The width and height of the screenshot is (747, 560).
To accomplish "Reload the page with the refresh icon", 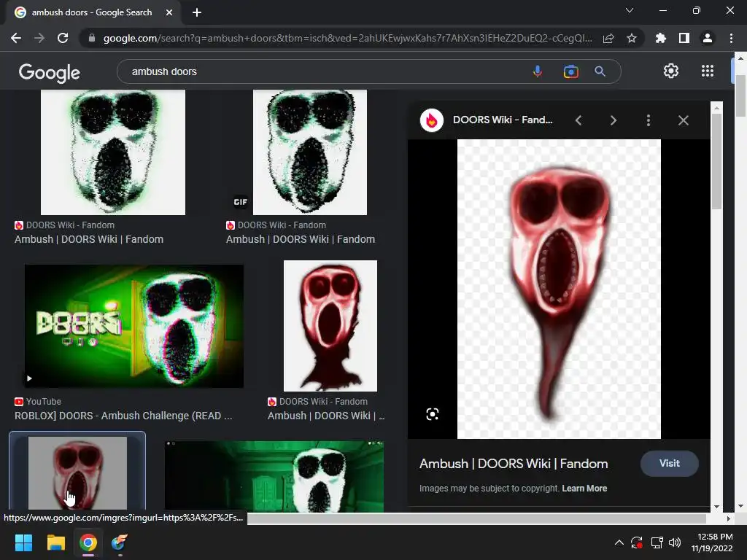I will click(x=63, y=38).
